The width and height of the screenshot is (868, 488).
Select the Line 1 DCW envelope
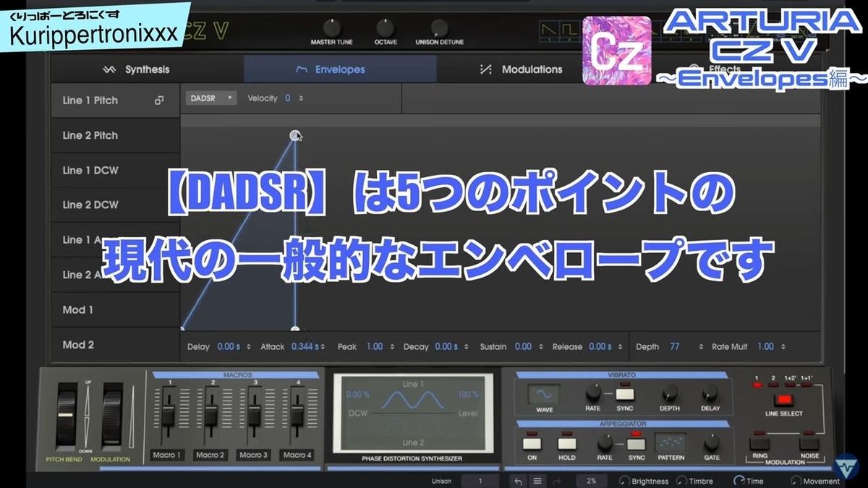(x=116, y=170)
